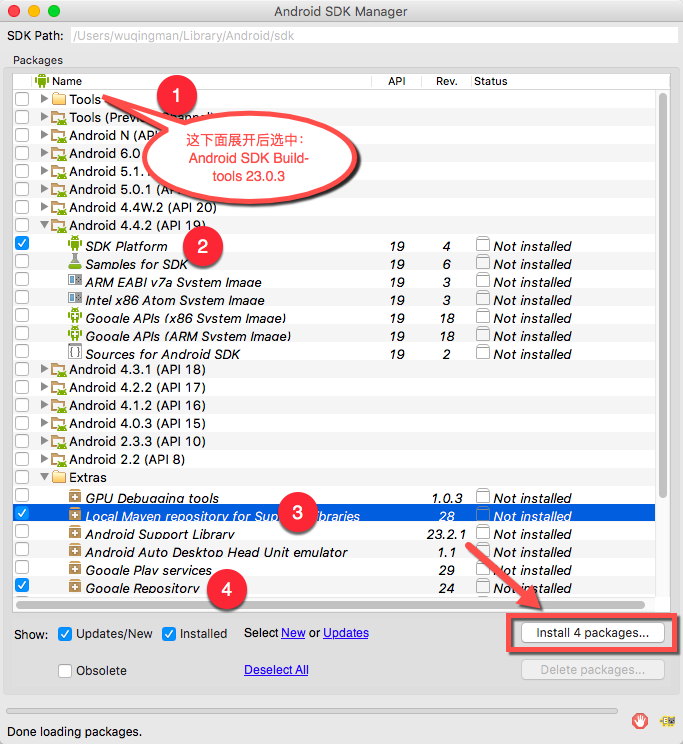Screen dimensions: 683x744
Task: Click the vertical scrollbar of package list
Action: click(x=663, y=295)
